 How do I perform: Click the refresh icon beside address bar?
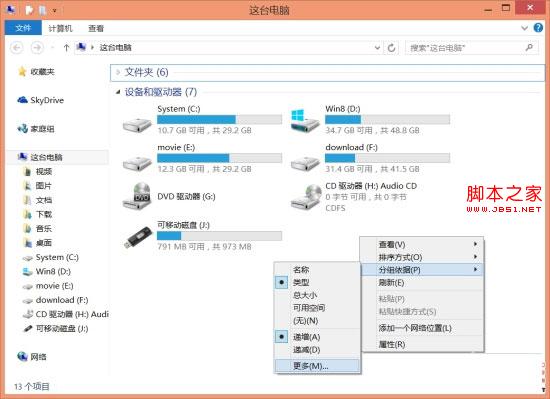point(391,47)
